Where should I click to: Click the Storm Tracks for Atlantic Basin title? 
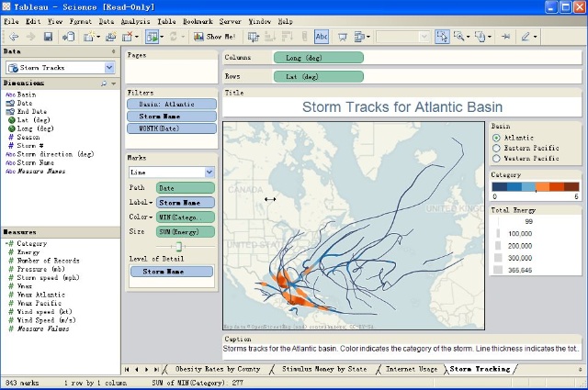coord(402,107)
